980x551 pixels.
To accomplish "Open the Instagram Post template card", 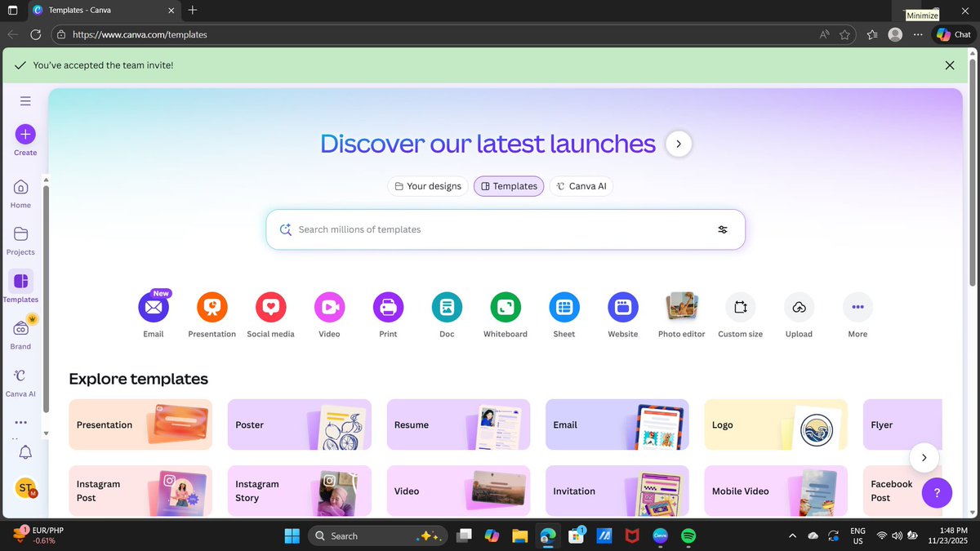I will click(140, 491).
